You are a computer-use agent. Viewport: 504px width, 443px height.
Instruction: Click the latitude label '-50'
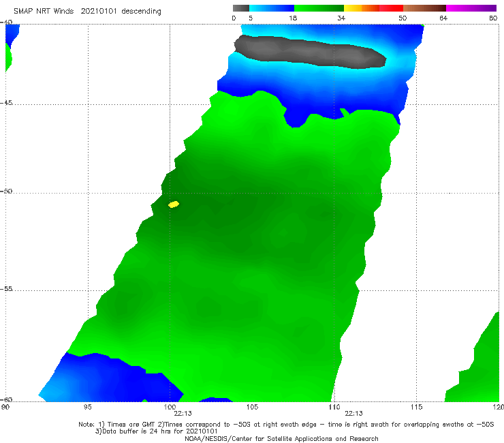(x=6, y=191)
